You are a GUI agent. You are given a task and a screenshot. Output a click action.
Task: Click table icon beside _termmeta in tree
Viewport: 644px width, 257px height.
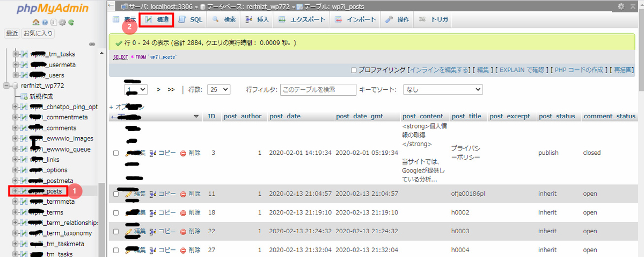tap(24, 202)
